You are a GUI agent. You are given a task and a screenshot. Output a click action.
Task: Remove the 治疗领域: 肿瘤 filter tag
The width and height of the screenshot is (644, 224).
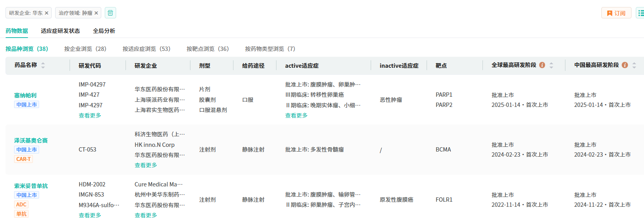96,13
